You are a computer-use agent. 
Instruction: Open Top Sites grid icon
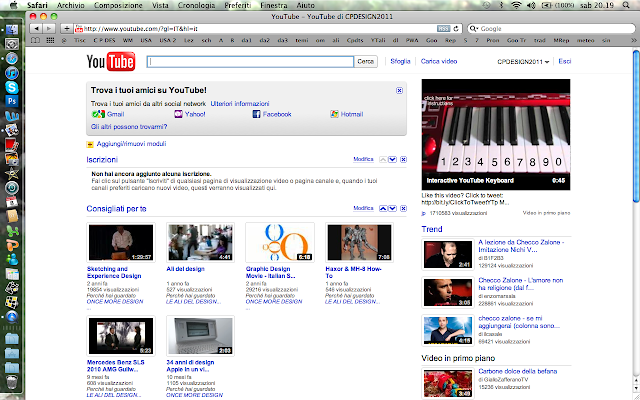click(50, 40)
